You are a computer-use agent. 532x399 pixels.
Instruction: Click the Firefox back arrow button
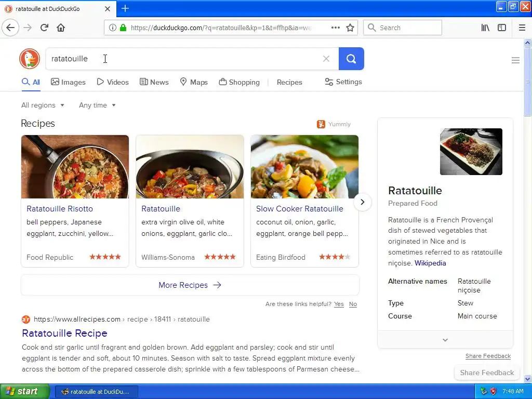click(x=10, y=28)
